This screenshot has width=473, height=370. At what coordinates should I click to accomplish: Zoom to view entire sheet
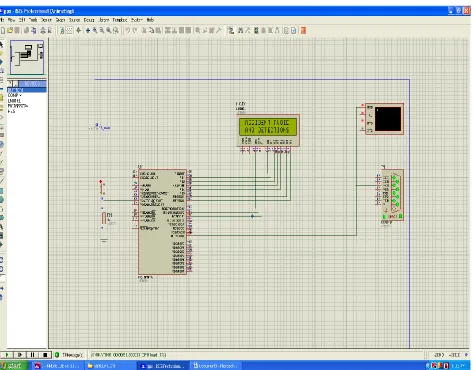pos(109,31)
